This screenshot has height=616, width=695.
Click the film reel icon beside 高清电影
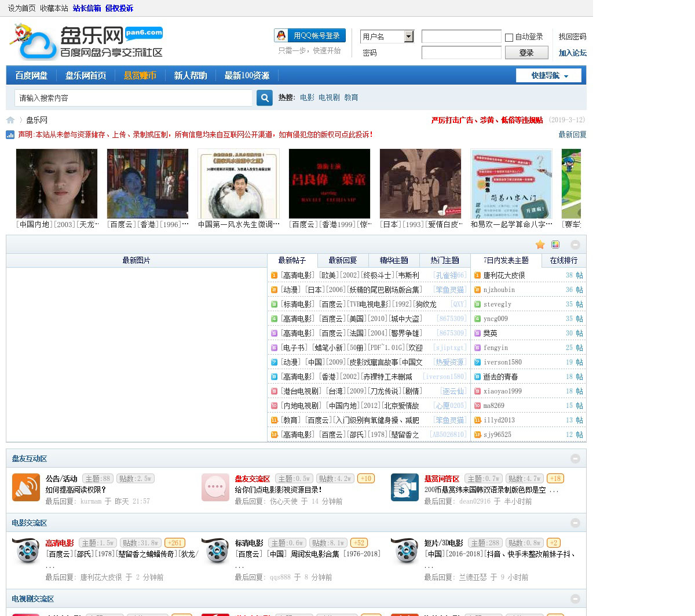(x=26, y=551)
